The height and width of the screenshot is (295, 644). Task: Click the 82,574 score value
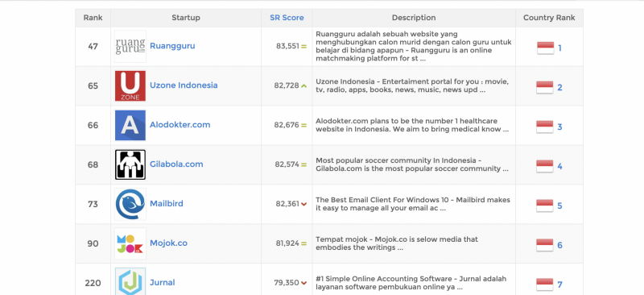click(287, 164)
